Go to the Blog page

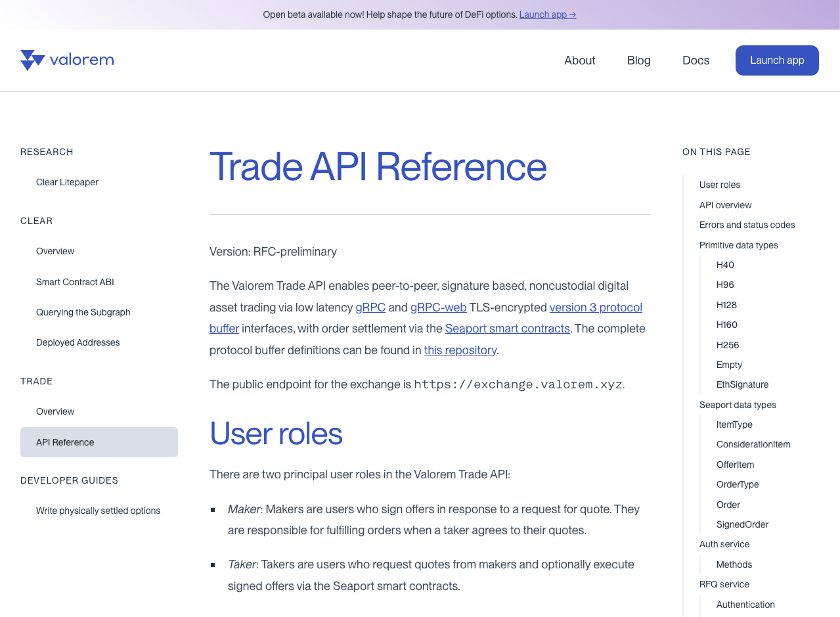[x=639, y=60]
